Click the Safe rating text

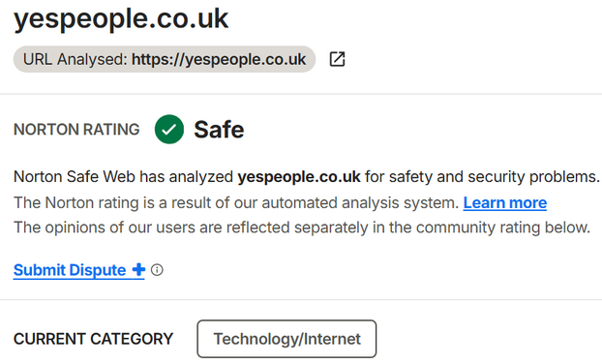click(219, 130)
